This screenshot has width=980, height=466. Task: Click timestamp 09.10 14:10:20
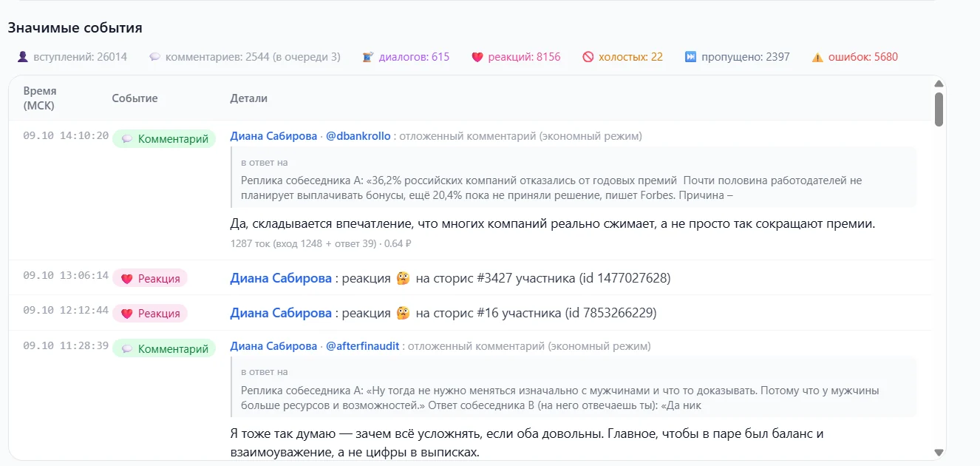66,136
